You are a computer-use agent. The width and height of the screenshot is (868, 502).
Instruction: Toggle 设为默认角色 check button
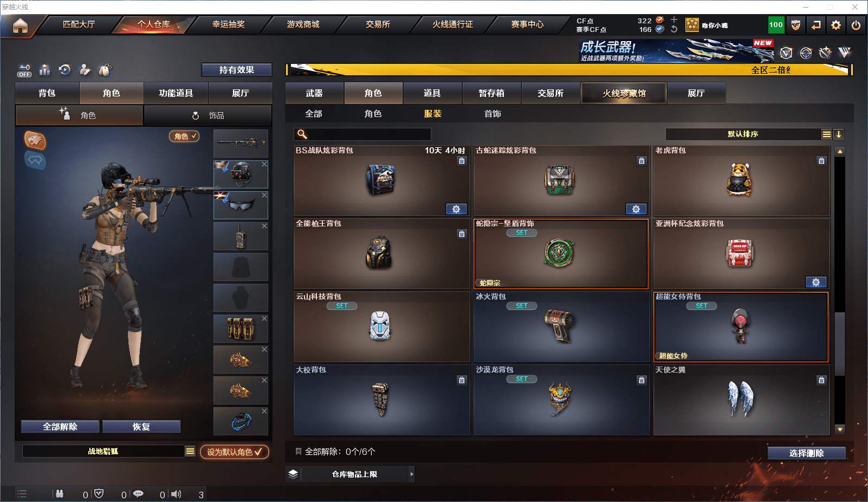click(x=234, y=452)
